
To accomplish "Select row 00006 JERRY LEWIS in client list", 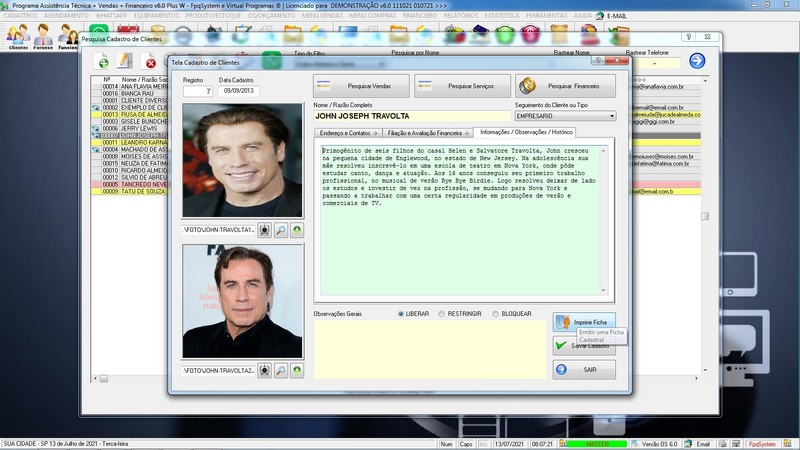I will (x=130, y=129).
